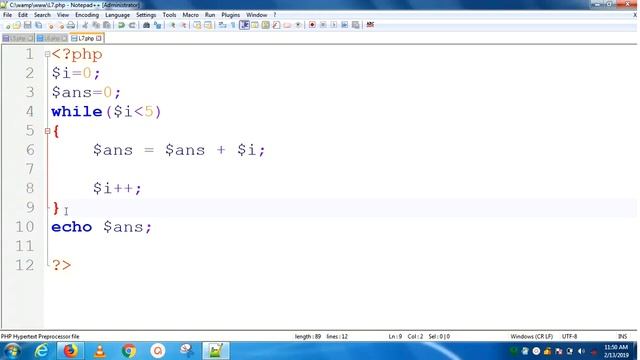
Task: Toggle the highlighted Indent guide button
Action: point(244,25)
